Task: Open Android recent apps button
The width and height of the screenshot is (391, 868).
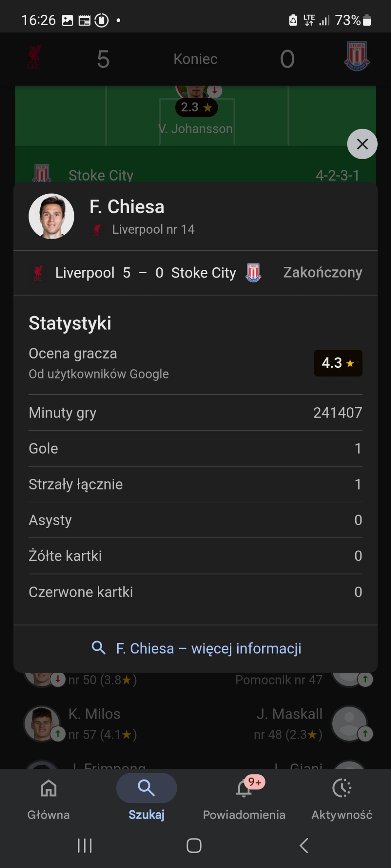Action: point(84,846)
